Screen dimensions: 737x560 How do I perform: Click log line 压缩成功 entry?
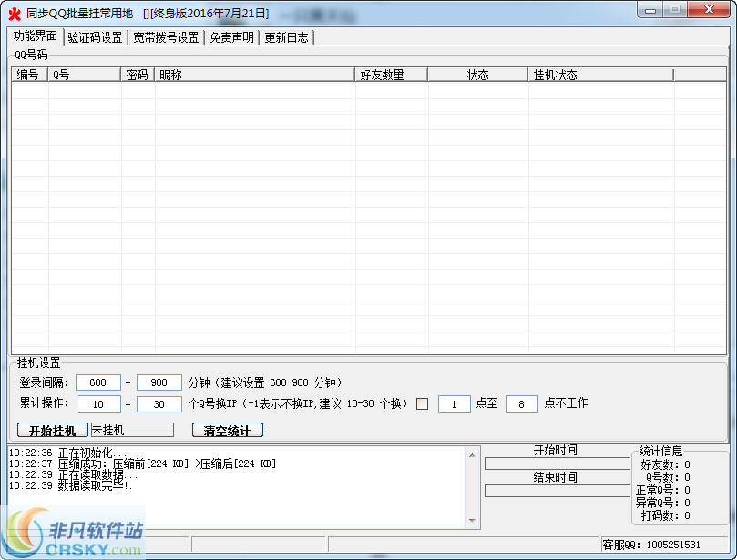click(142, 463)
